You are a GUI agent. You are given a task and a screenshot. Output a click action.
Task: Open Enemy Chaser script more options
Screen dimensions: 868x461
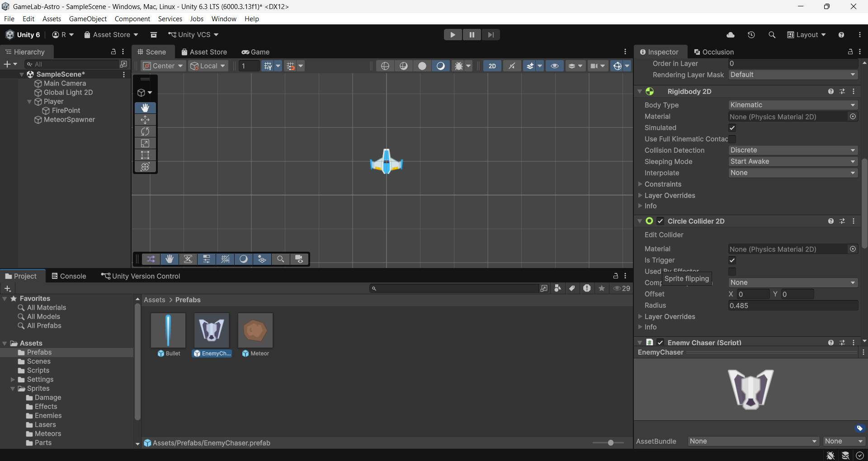coord(854,343)
